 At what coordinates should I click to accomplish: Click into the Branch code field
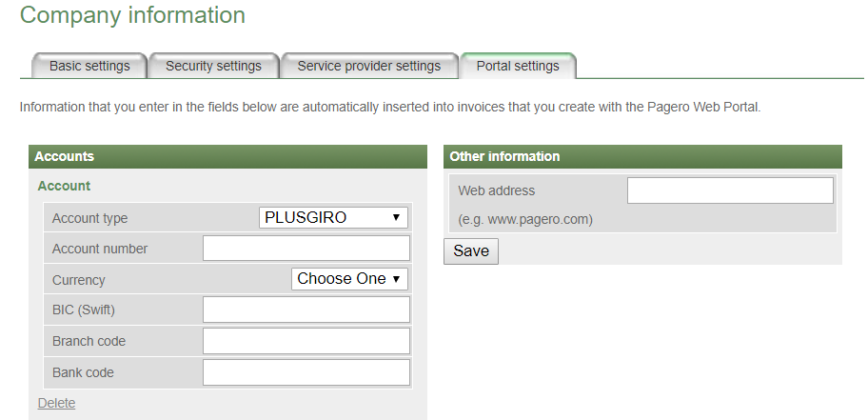(x=306, y=341)
